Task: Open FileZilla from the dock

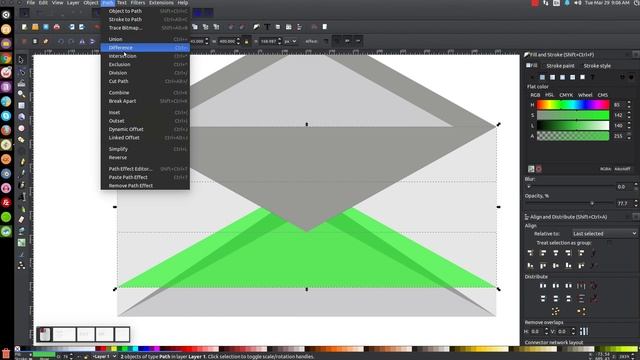Action: 6,202
